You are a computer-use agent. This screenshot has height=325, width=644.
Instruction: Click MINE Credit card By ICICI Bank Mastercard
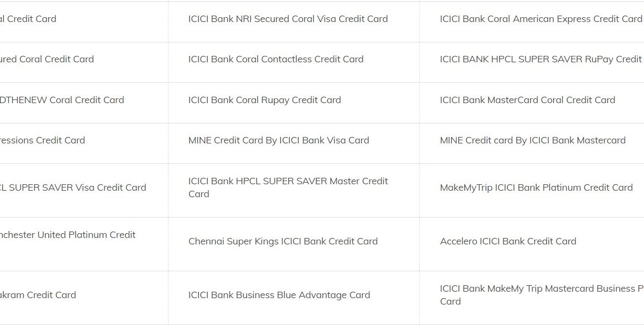pos(532,140)
